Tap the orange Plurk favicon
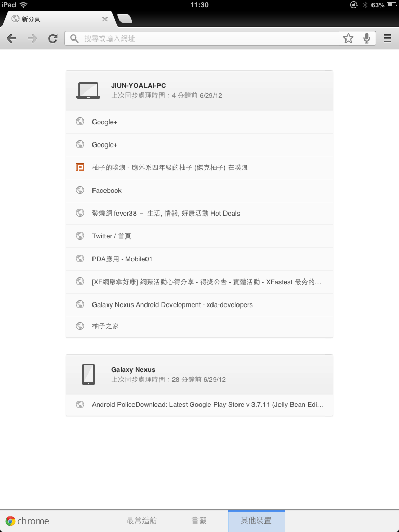This screenshot has height=532, width=399. (x=79, y=167)
